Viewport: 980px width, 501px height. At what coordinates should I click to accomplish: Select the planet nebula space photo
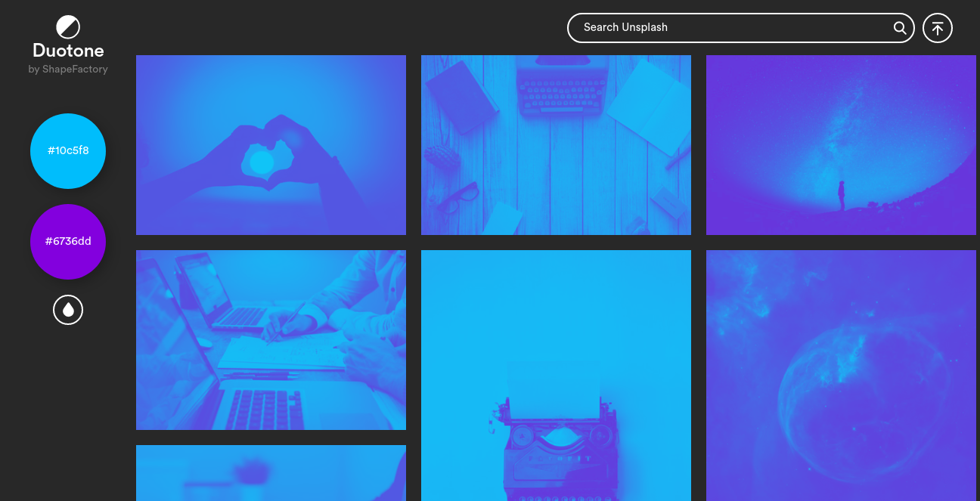(x=841, y=376)
